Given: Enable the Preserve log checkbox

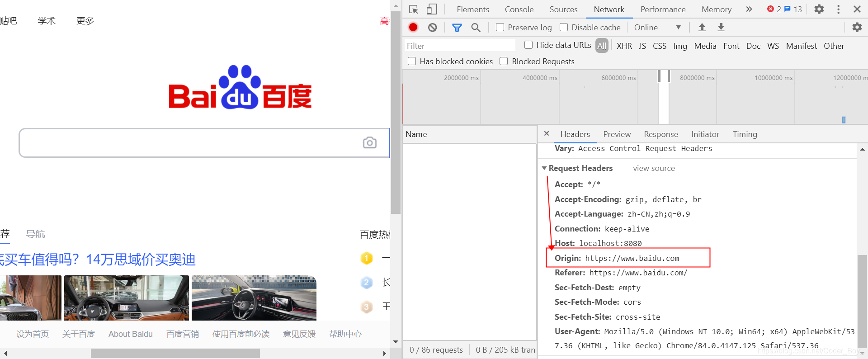Looking at the screenshot, I should [x=500, y=27].
